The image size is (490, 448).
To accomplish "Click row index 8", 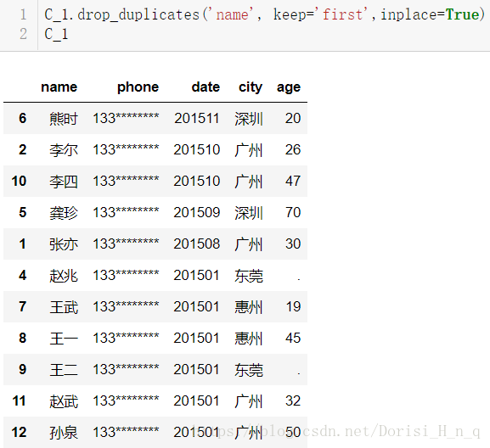I will click(22, 338).
